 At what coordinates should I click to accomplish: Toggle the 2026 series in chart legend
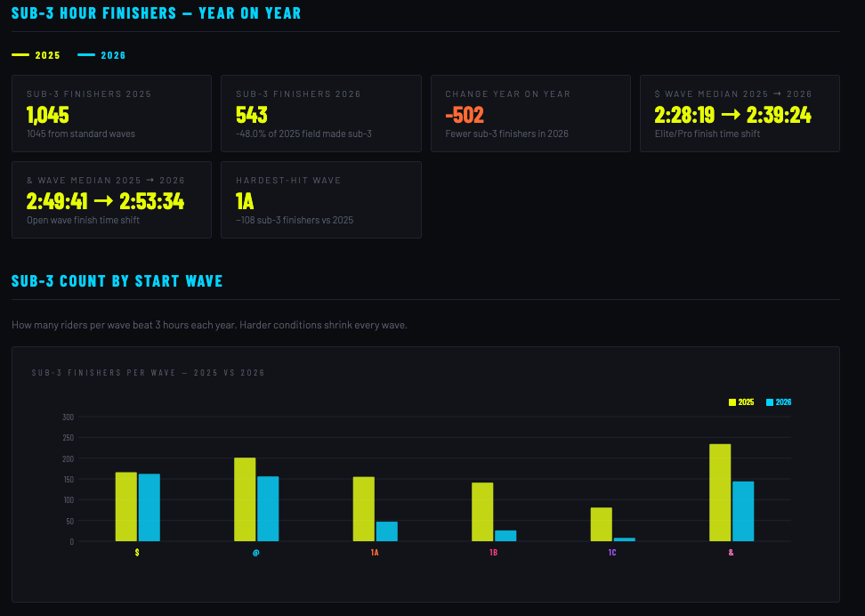779,402
